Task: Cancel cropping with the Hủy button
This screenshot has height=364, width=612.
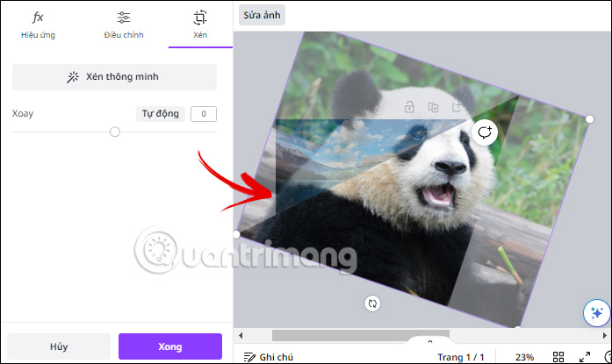Action: coord(59,346)
